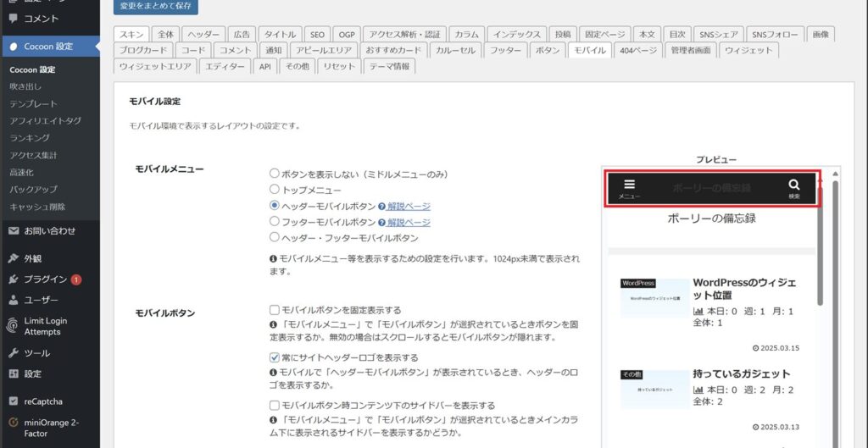Select フッターモバイルボタン radio option
The image size is (868, 448).
(275, 223)
